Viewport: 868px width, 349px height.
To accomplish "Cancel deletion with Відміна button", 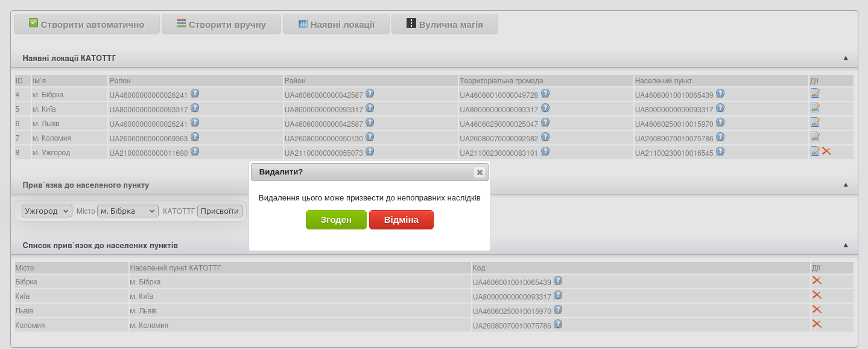I will pos(401,220).
